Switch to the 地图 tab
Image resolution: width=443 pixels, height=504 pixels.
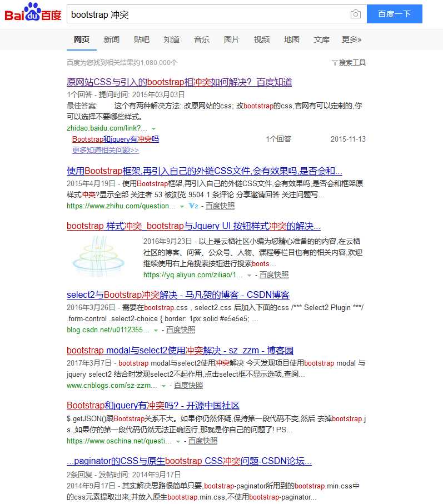click(292, 39)
